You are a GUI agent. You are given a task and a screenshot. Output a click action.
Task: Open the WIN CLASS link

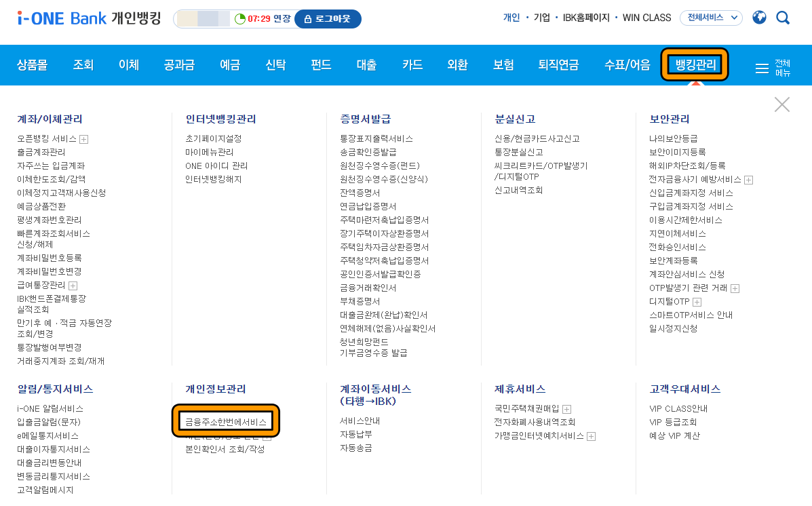click(646, 18)
